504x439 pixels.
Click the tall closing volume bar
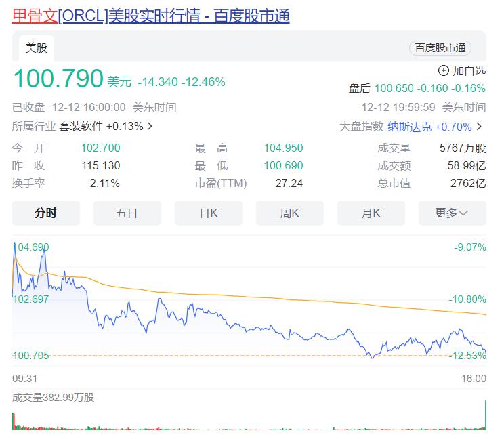[485, 415]
